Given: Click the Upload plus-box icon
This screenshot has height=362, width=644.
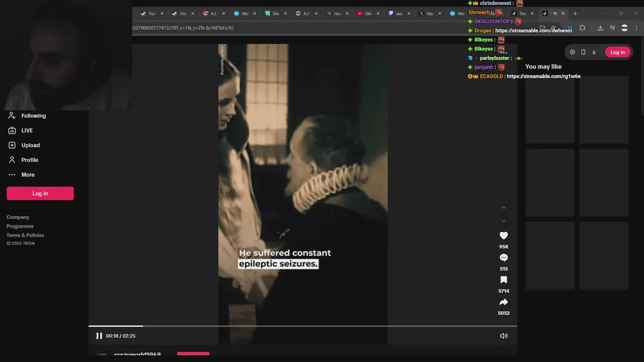Looking at the screenshot, I should pyautogui.click(x=12, y=145).
